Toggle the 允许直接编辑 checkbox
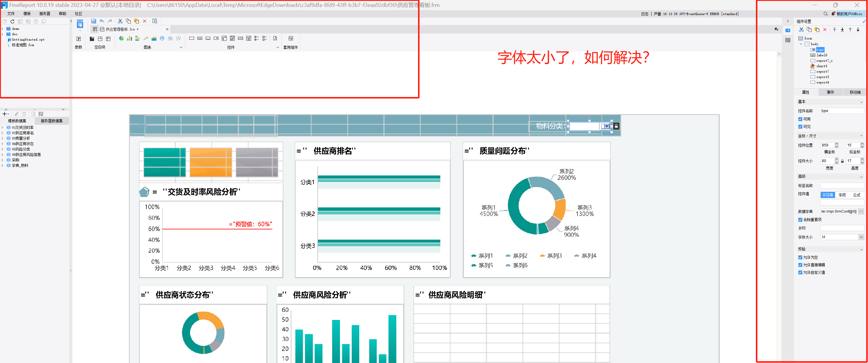The image size is (868, 363). 800,265
